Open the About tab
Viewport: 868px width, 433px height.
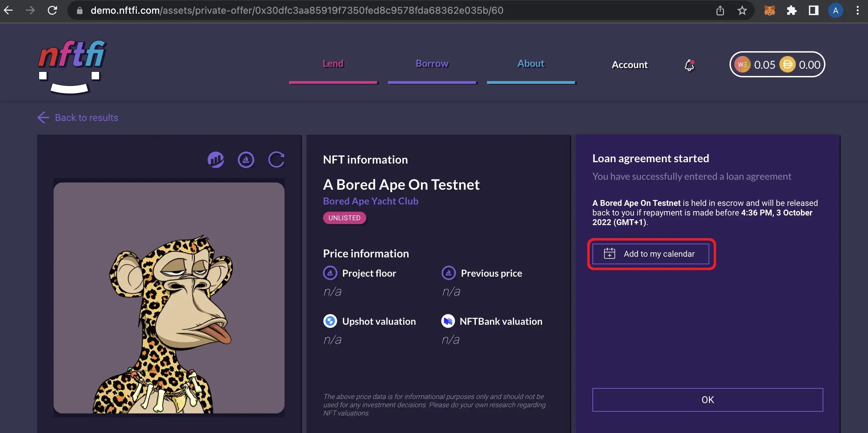(530, 63)
